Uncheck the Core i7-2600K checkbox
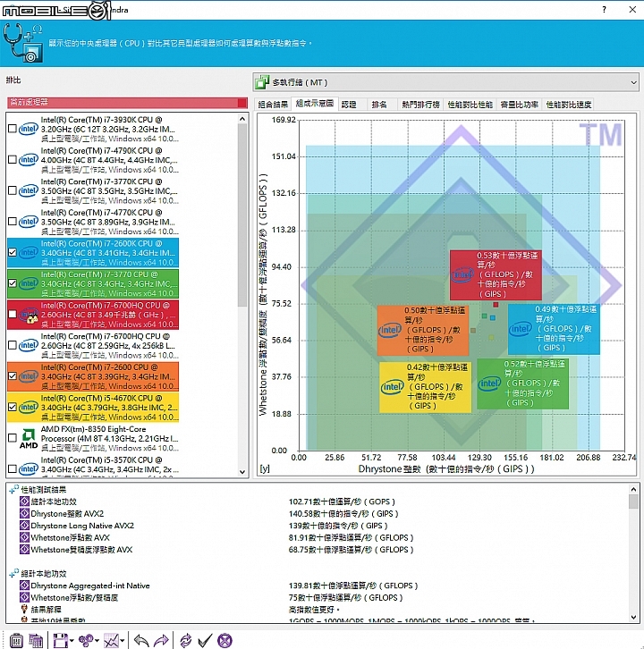The image size is (644, 649). pos(13,252)
